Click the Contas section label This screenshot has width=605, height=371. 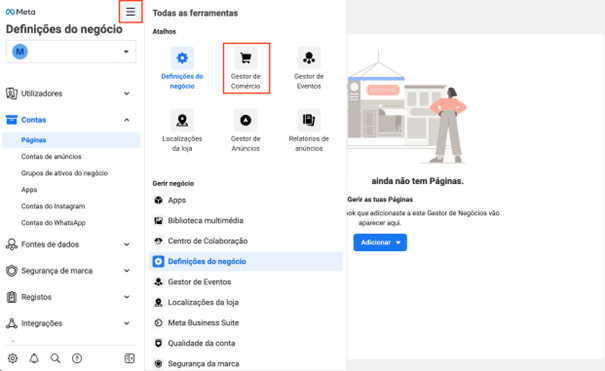(x=34, y=120)
